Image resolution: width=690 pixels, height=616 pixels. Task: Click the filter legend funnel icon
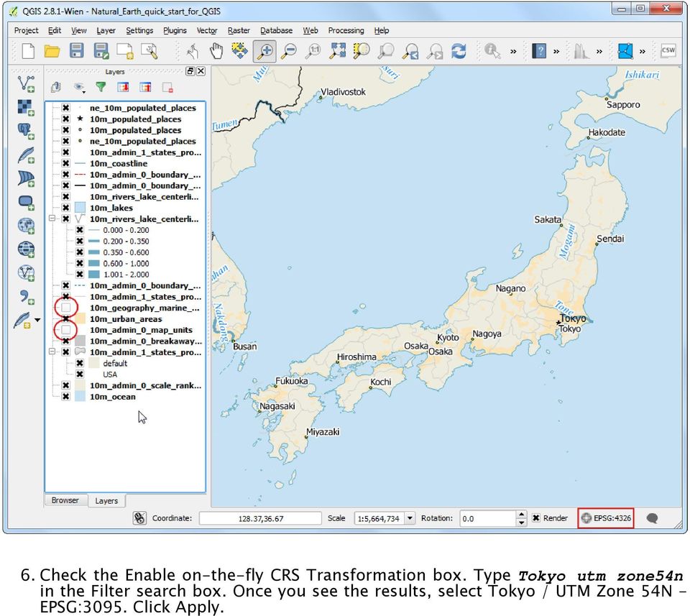101,87
